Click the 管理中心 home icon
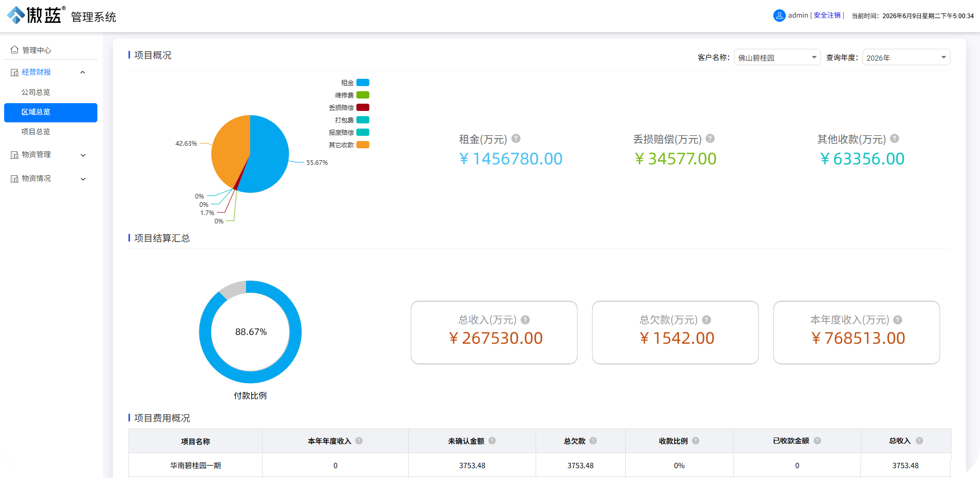Screen dimensions: 980x478 tap(15, 50)
